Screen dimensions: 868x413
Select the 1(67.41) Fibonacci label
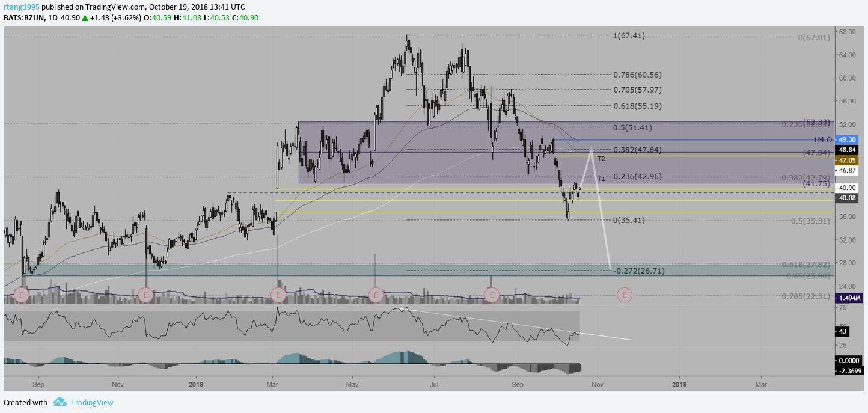[629, 35]
